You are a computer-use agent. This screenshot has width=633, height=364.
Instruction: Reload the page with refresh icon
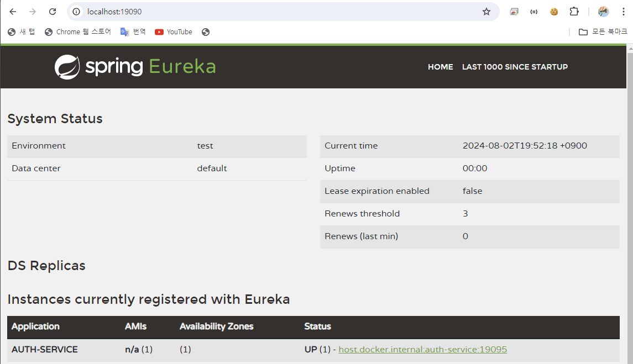tap(53, 12)
